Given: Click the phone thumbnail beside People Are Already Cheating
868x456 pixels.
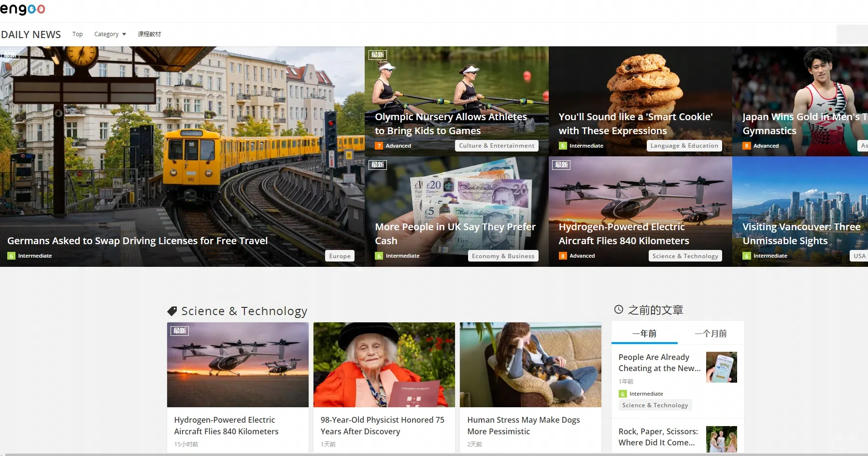Looking at the screenshot, I should coord(722,367).
